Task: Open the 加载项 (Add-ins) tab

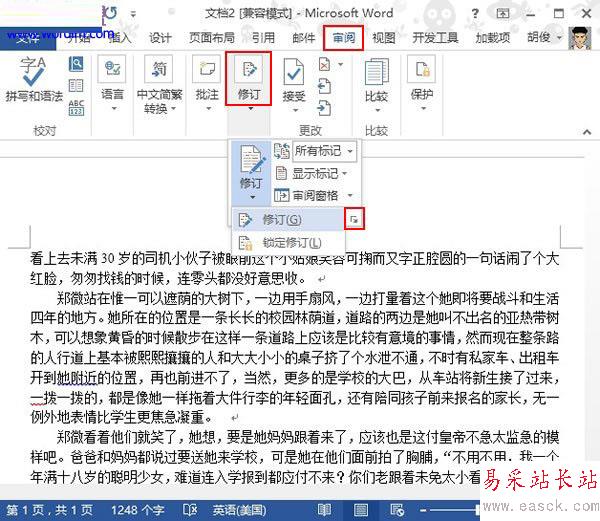Action: 492,38
